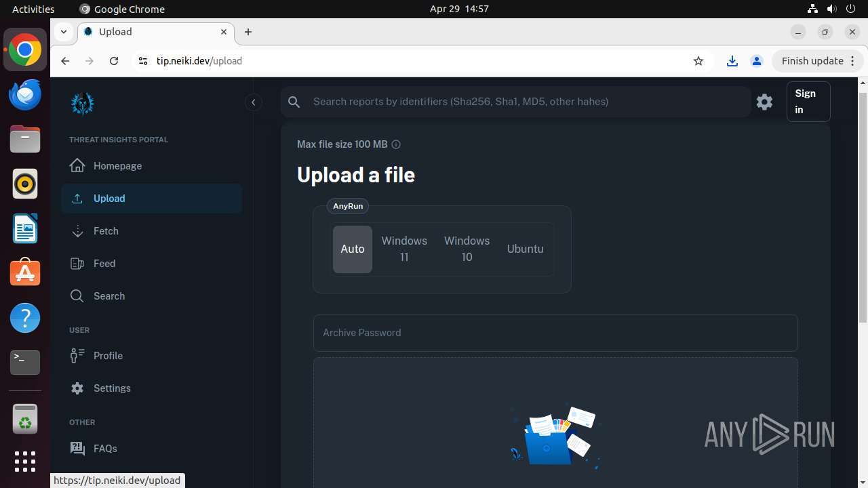
Task: Open Ubuntu Software from dock
Action: click(x=25, y=273)
